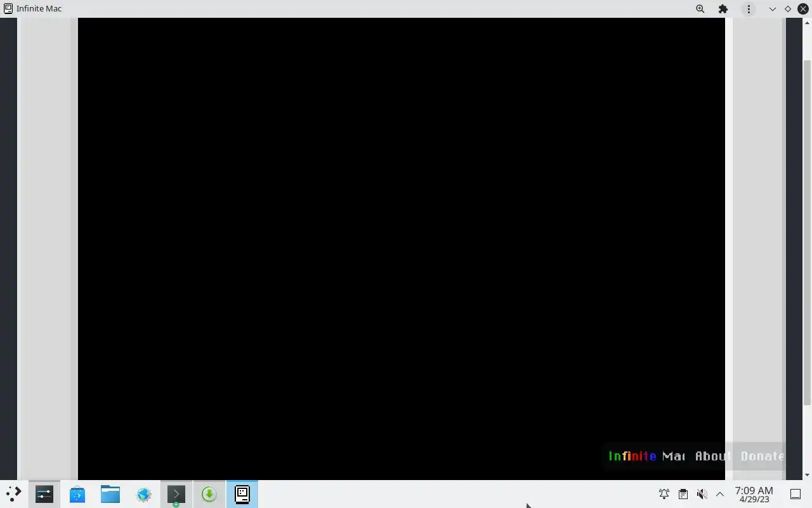
Task: Launch Discover software center from taskbar
Action: (77, 494)
